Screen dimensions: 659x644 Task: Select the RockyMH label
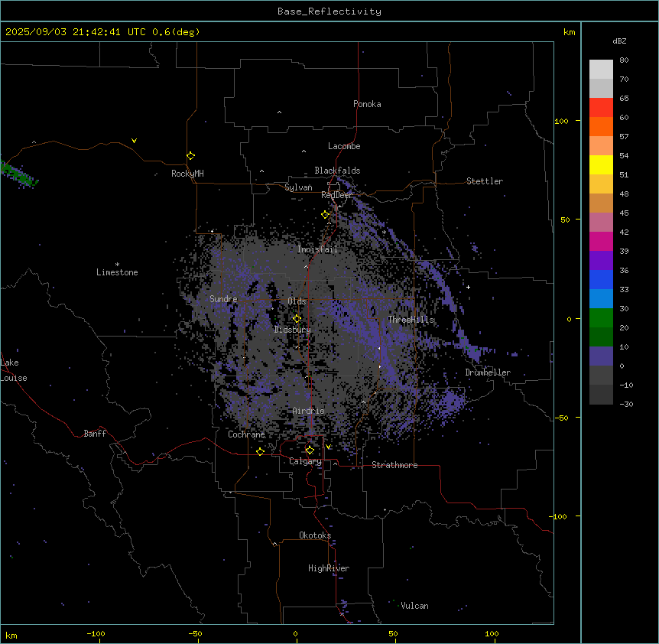click(x=187, y=174)
